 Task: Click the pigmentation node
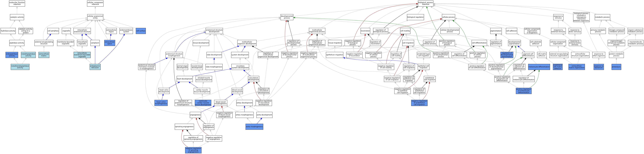(x=496, y=31)
